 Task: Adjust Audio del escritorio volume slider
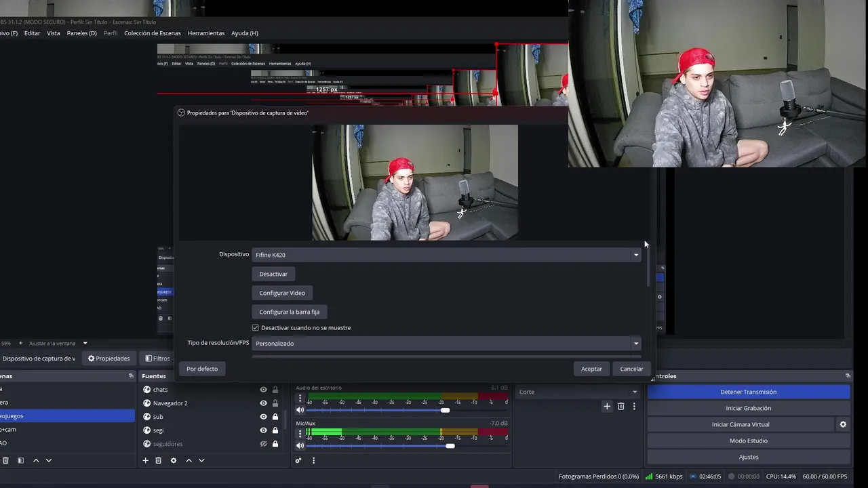445,410
